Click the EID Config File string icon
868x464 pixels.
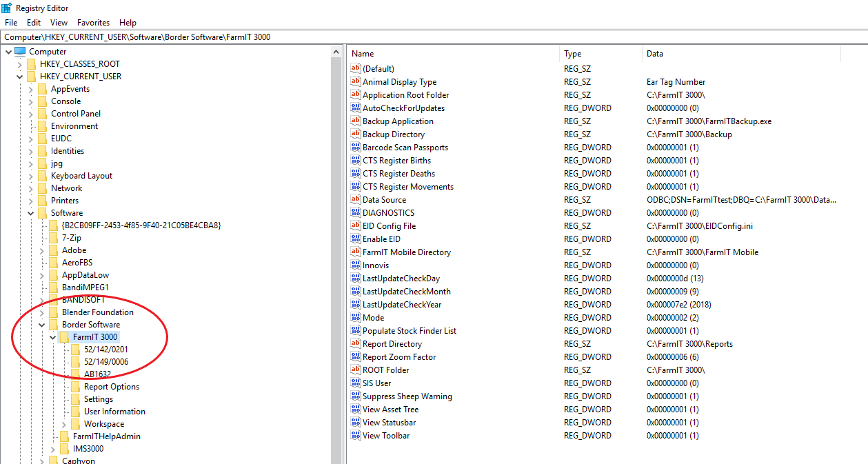[356, 225]
